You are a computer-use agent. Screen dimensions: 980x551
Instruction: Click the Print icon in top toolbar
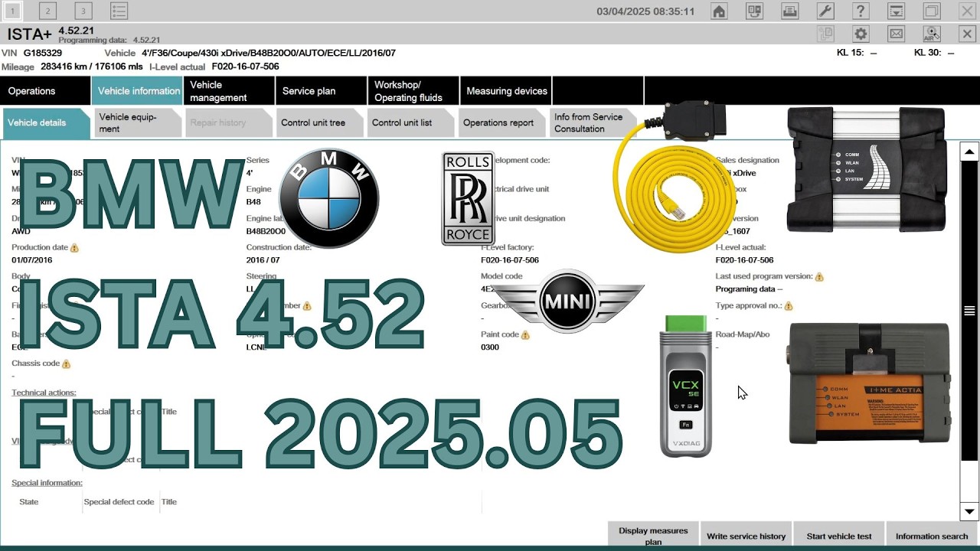790,11
